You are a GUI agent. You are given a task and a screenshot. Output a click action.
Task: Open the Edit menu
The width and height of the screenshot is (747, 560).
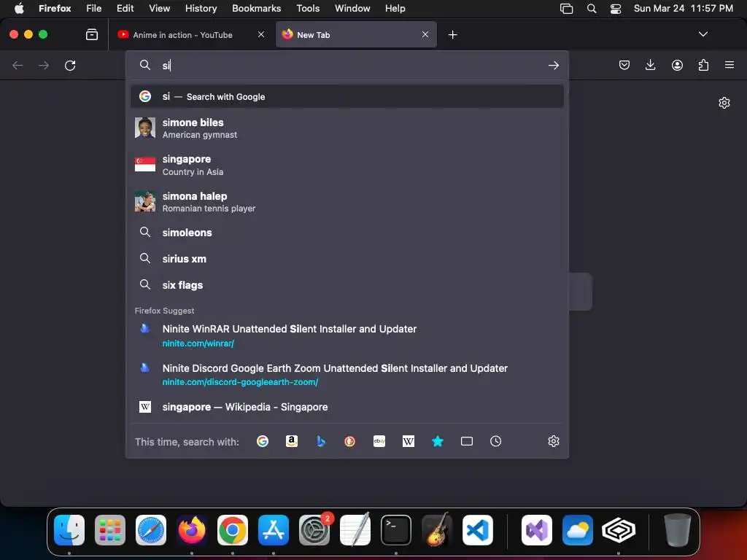125,8
